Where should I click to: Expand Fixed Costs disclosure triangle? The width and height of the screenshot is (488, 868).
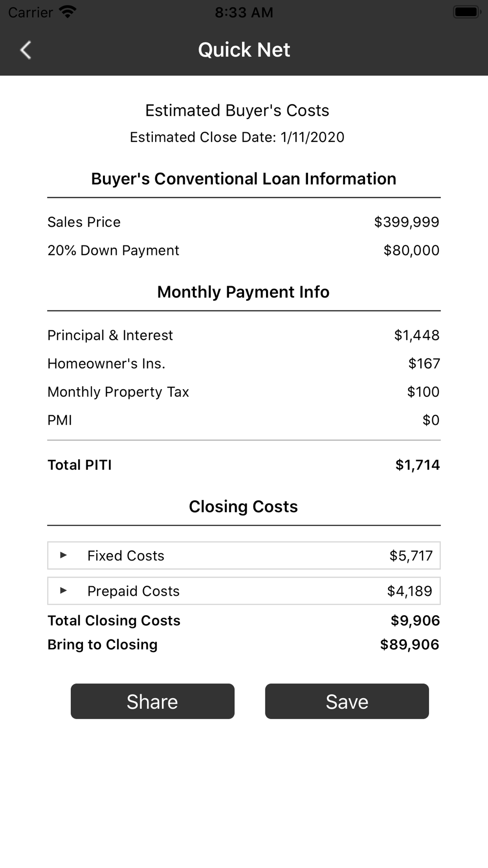[63, 555]
